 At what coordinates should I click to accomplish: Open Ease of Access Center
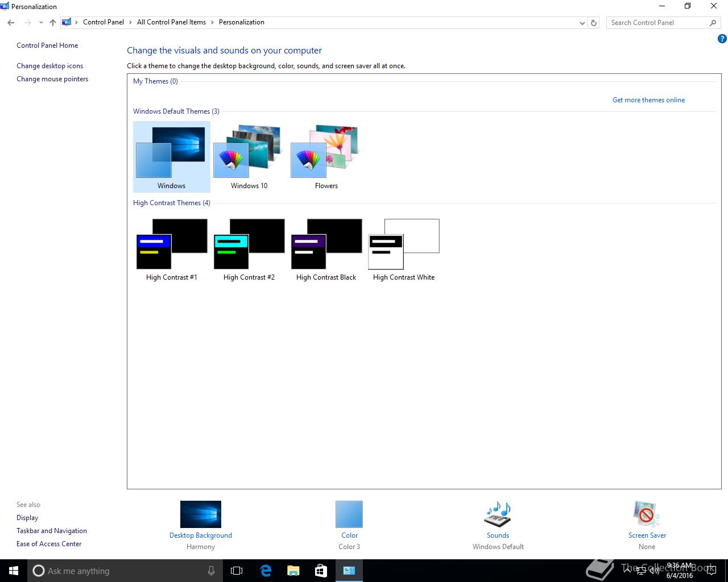[49, 544]
